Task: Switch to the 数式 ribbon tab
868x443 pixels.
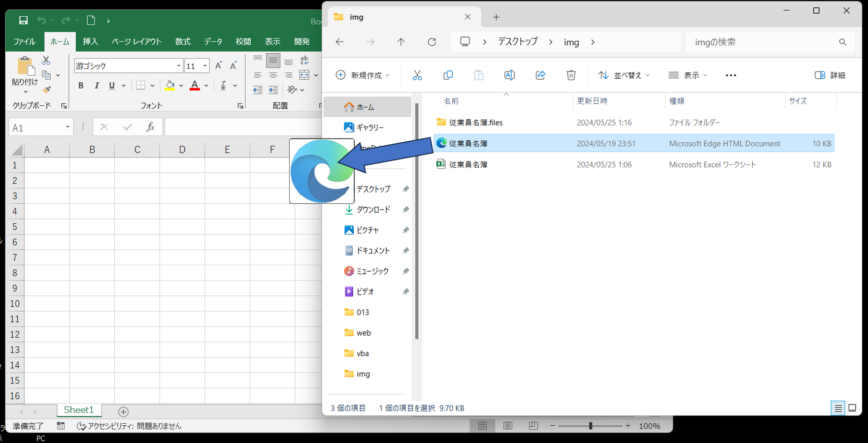Action: (x=183, y=42)
